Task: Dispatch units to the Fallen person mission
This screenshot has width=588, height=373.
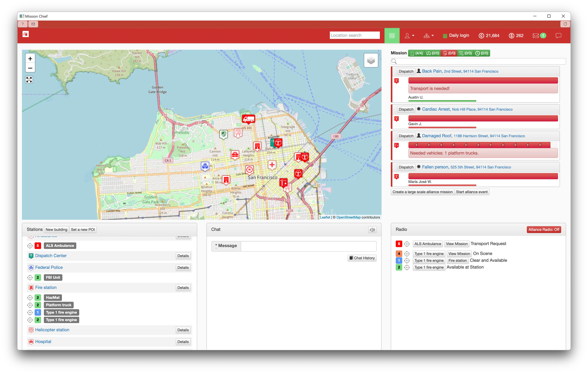Action: coord(406,167)
